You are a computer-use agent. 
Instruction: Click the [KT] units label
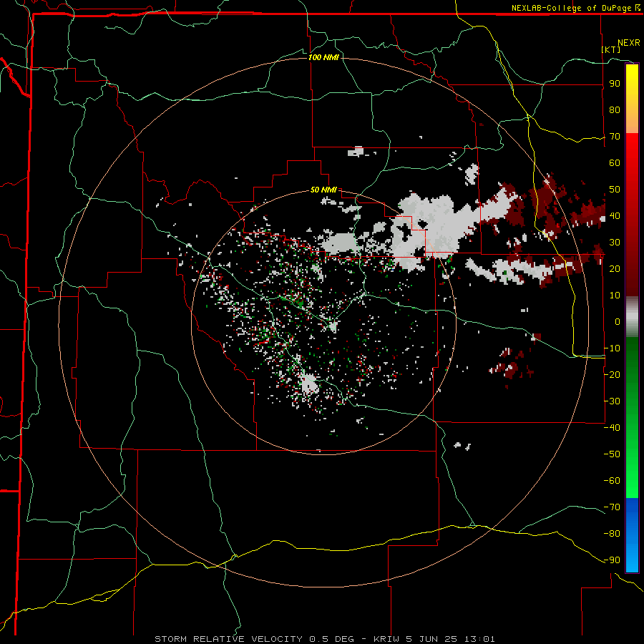611,49
